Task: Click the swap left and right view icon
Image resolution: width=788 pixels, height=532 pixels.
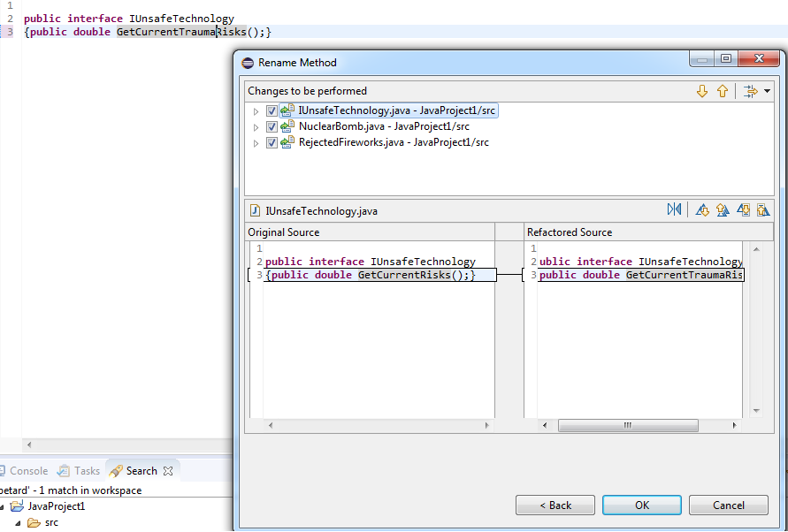Action: click(x=674, y=209)
